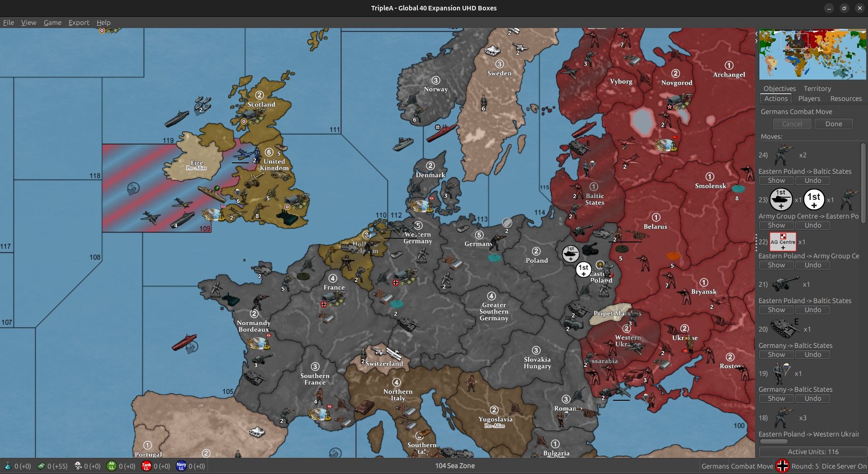Switch to the Resources tab
Viewport: 868px width, 474px height.
[846, 99]
